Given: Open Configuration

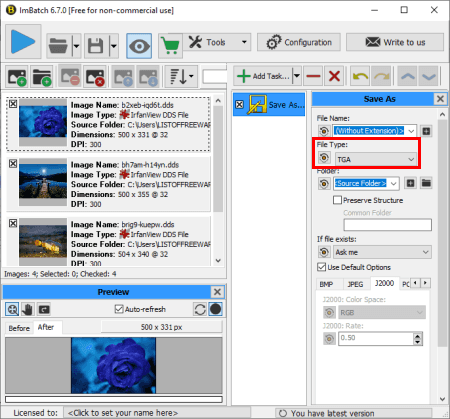Looking at the screenshot, I should (x=299, y=42).
